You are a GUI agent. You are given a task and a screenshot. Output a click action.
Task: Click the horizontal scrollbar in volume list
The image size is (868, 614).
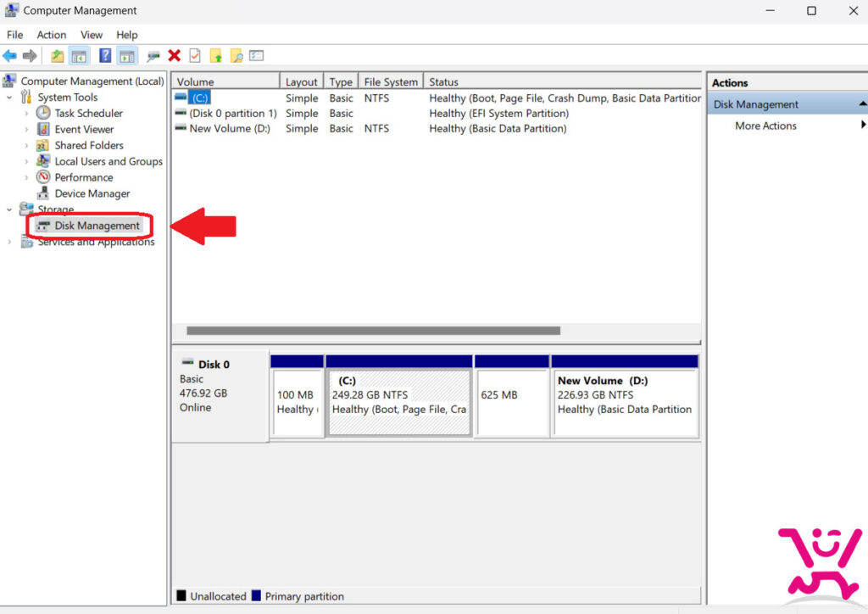373,331
